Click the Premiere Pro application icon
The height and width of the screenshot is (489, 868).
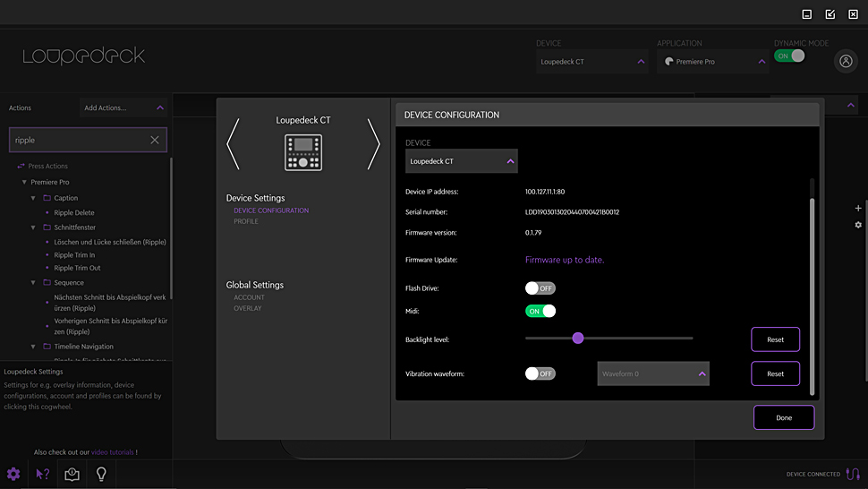(x=668, y=62)
